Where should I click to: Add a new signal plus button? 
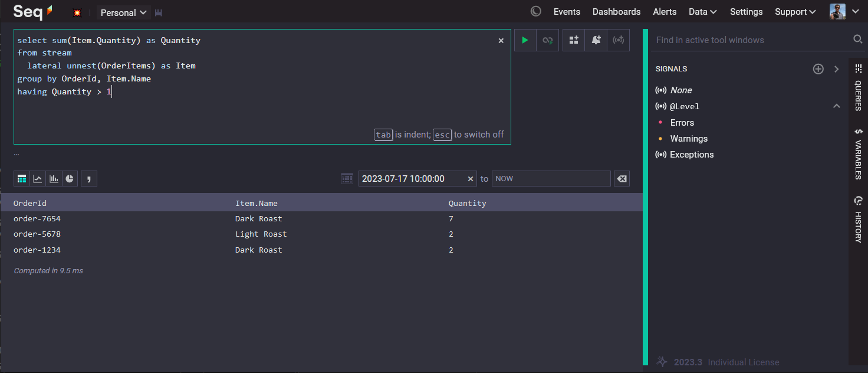818,69
